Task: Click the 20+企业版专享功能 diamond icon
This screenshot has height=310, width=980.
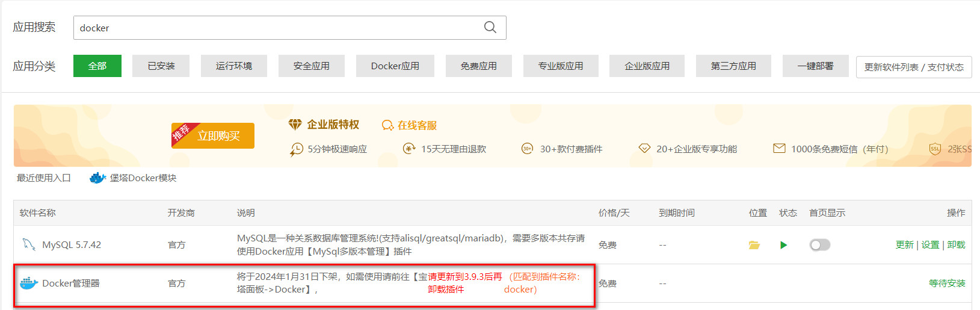Action: click(x=644, y=148)
